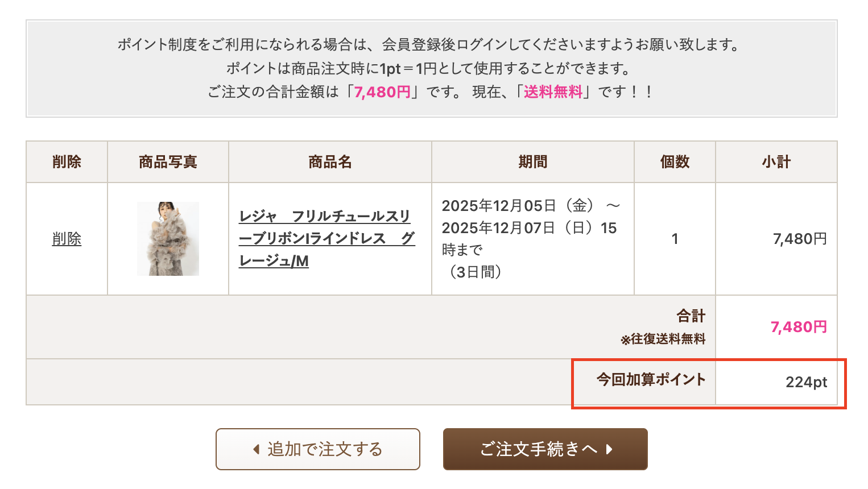Click the left arrow icon on 追加で注文する
868x489 pixels.
pos(257,449)
